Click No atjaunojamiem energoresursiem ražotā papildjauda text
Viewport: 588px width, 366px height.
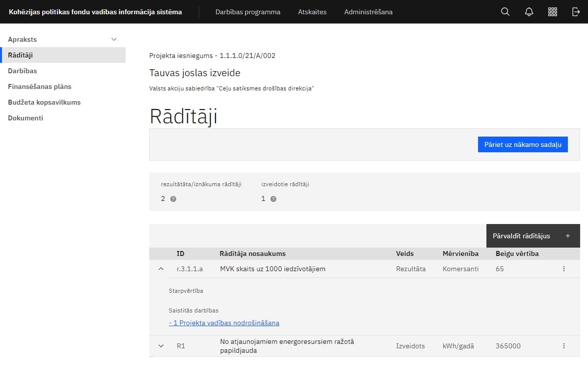pyautogui.click(x=287, y=346)
